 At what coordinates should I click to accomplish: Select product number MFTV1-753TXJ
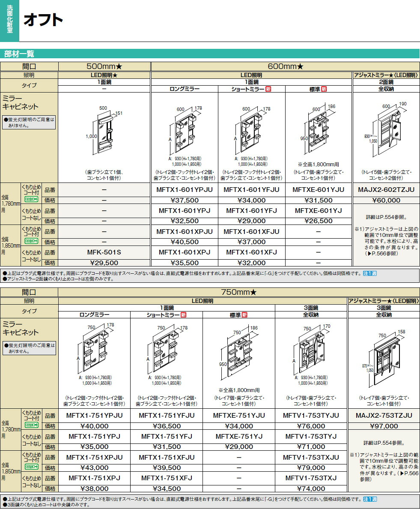tap(311, 478)
